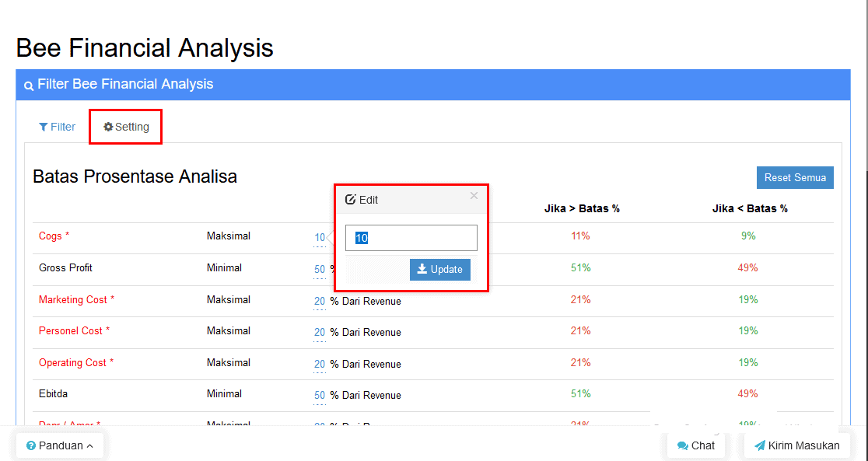Select the "Marketing Cost *" row label
The height and width of the screenshot is (461, 868).
76,299
